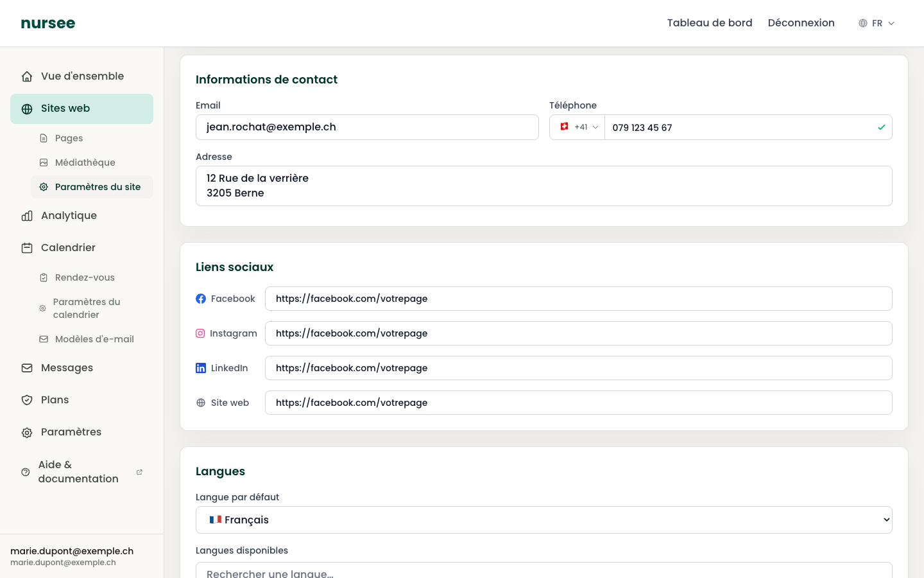The width and height of the screenshot is (924, 578).
Task: Open Paramètres du calendrier
Action: [x=92, y=308]
